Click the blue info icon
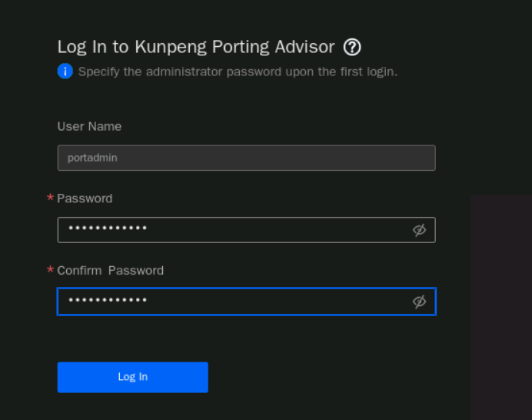Viewport: 532px width, 420px height. pyautogui.click(x=65, y=72)
